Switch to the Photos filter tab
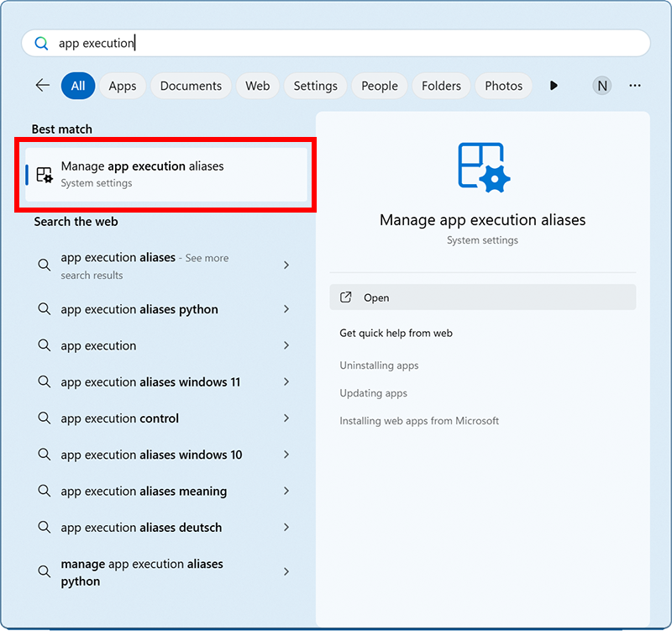 503,86
